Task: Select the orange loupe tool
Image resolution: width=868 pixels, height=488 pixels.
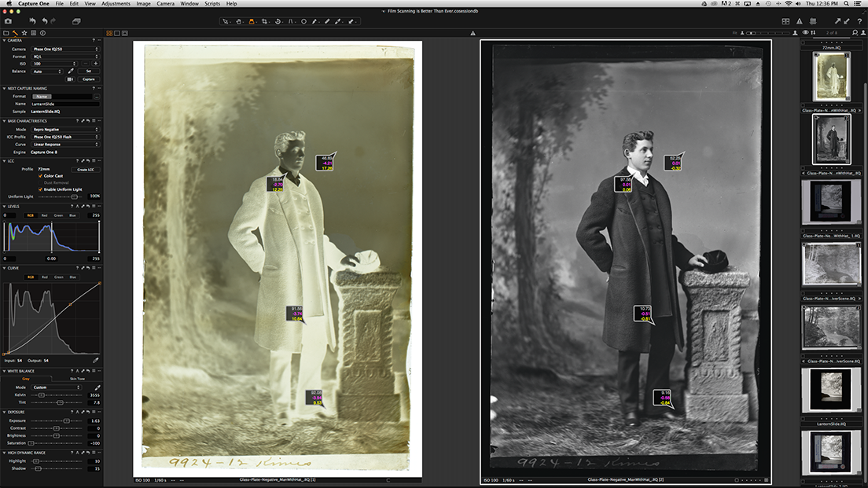Action: click(252, 21)
